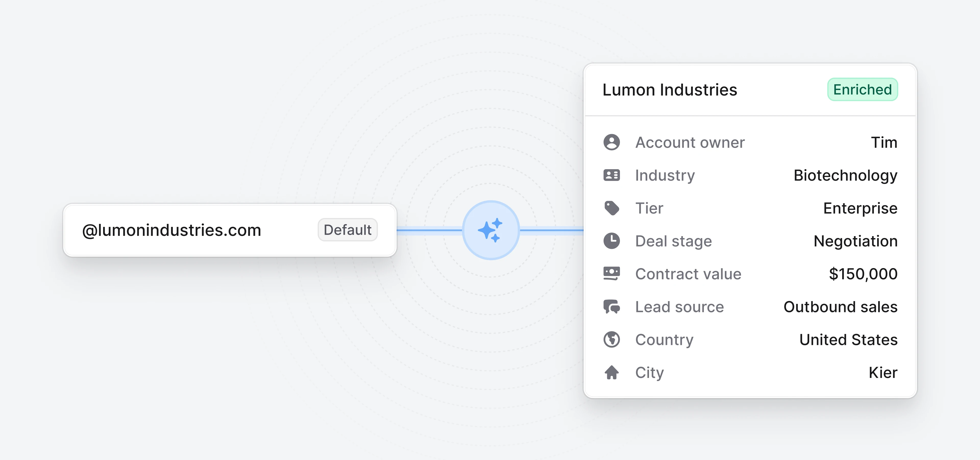The height and width of the screenshot is (460, 980).
Task: Select the Tim account owner value
Action: pos(884,142)
